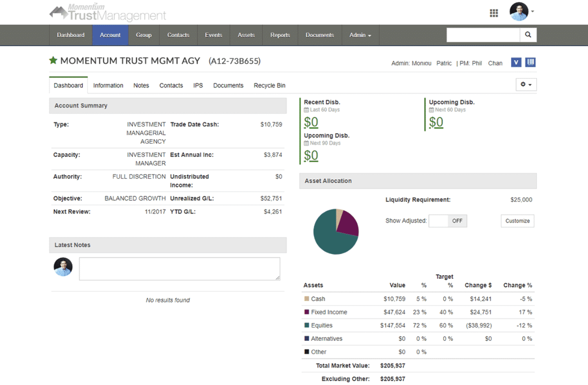
Task: Click the Fixed Income color swatch
Action: tap(307, 312)
